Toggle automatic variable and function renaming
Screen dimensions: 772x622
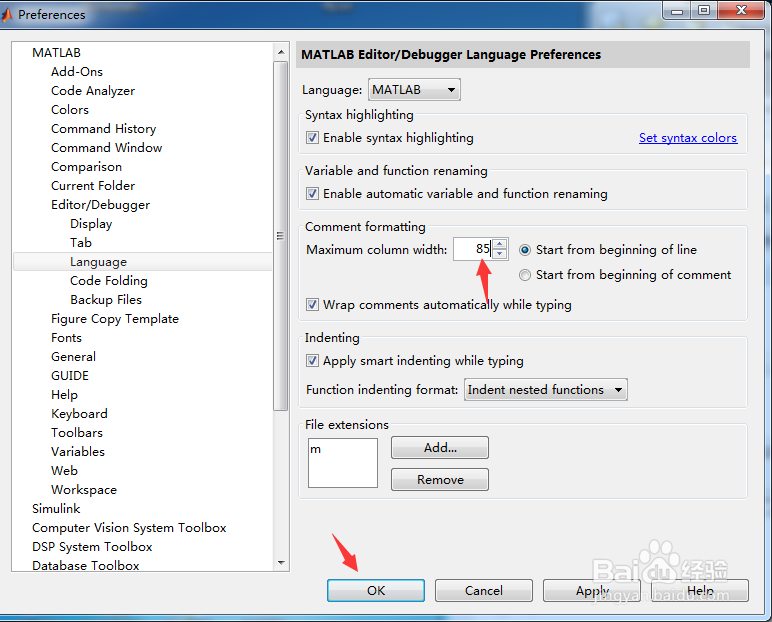(x=312, y=194)
